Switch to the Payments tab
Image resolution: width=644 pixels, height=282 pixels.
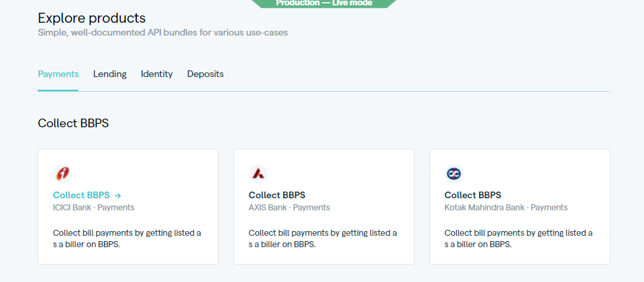58,74
